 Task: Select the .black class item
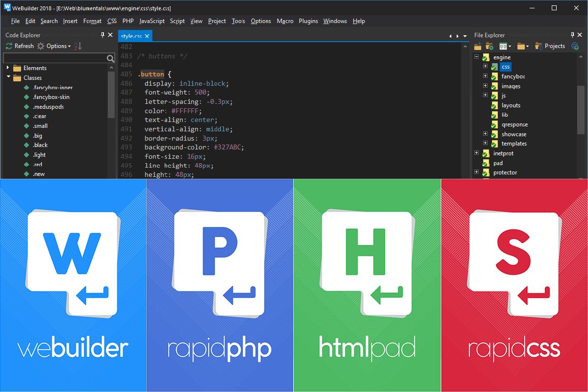[40, 145]
